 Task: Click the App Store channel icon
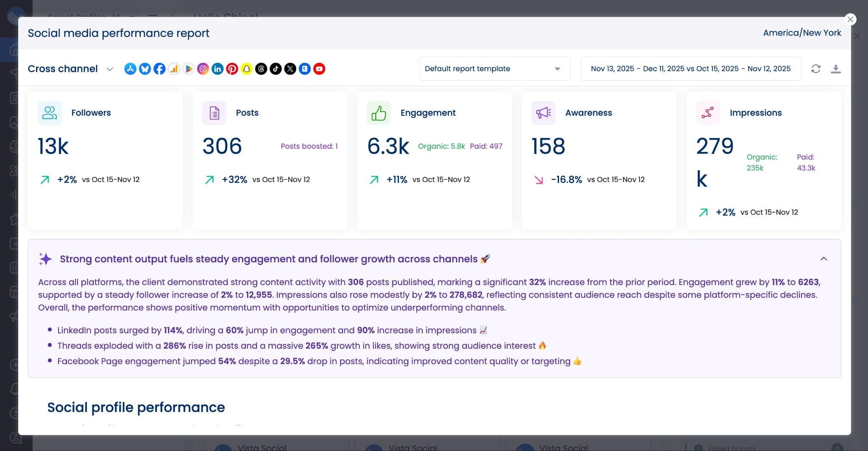(x=130, y=69)
